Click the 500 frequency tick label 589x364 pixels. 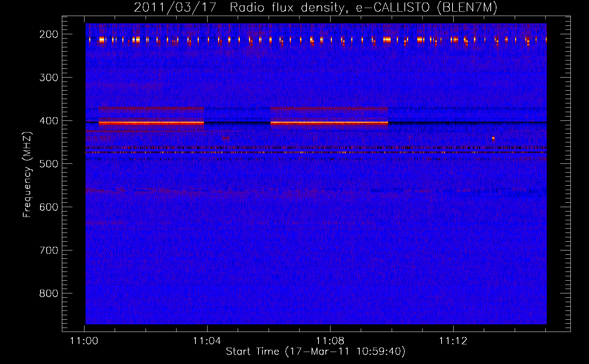[x=49, y=164]
